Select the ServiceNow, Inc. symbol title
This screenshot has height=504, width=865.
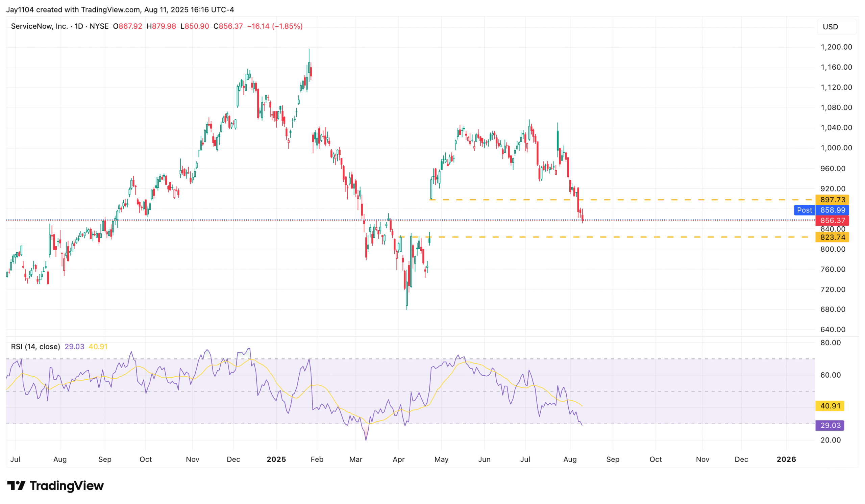pyautogui.click(x=40, y=26)
